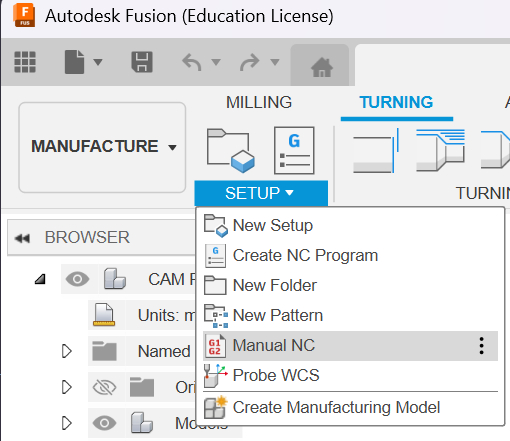The width and height of the screenshot is (510, 441).
Task: Collapse the CAM root tree node
Action: point(40,279)
